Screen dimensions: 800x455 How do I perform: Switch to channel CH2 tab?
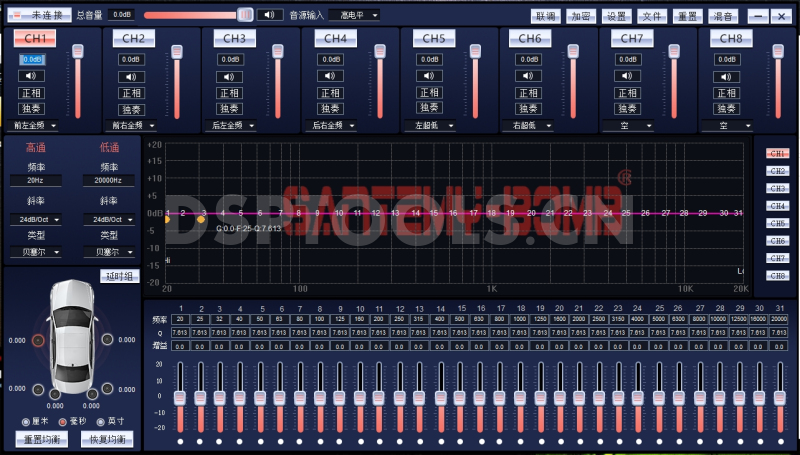134,38
